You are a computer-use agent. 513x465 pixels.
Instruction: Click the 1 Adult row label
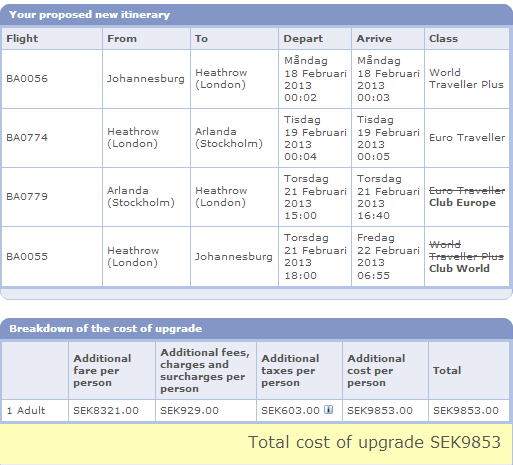click(26, 410)
